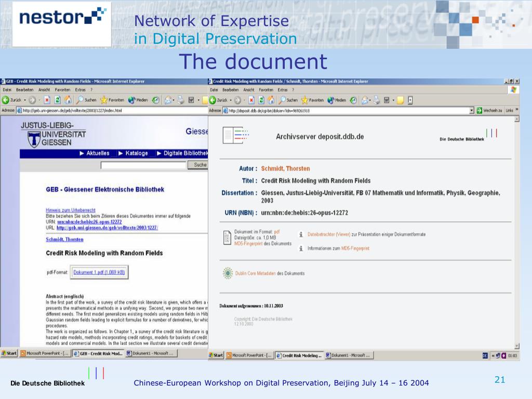Screen dimensions: 532x399
Task: Open Aktuelles navigation item on Giessen page
Action: [x=95, y=153]
